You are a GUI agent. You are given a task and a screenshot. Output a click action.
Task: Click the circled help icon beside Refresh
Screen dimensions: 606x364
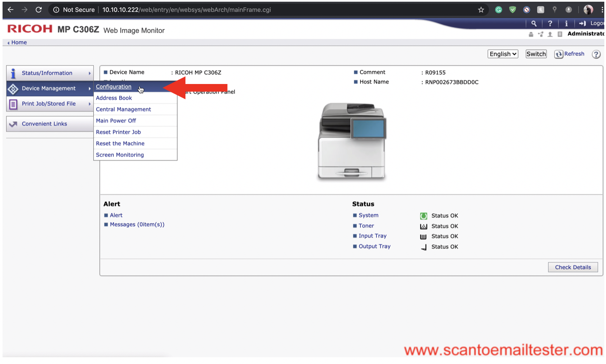point(596,54)
